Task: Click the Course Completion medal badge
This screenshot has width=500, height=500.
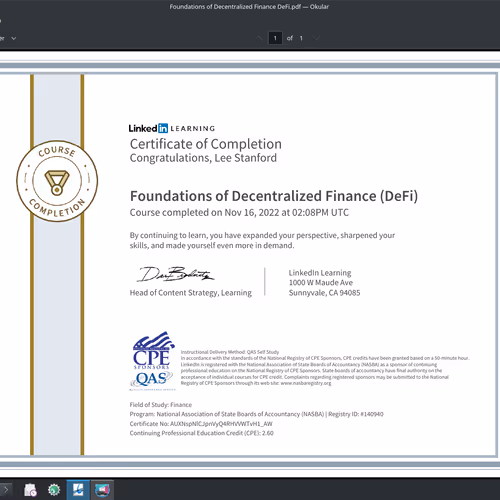Action: tap(57, 181)
